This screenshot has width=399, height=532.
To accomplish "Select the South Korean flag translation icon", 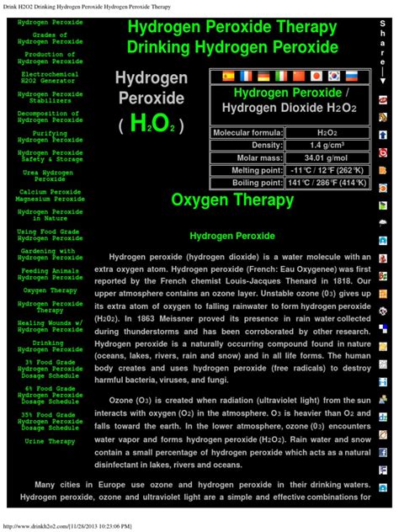I will [x=334, y=76].
